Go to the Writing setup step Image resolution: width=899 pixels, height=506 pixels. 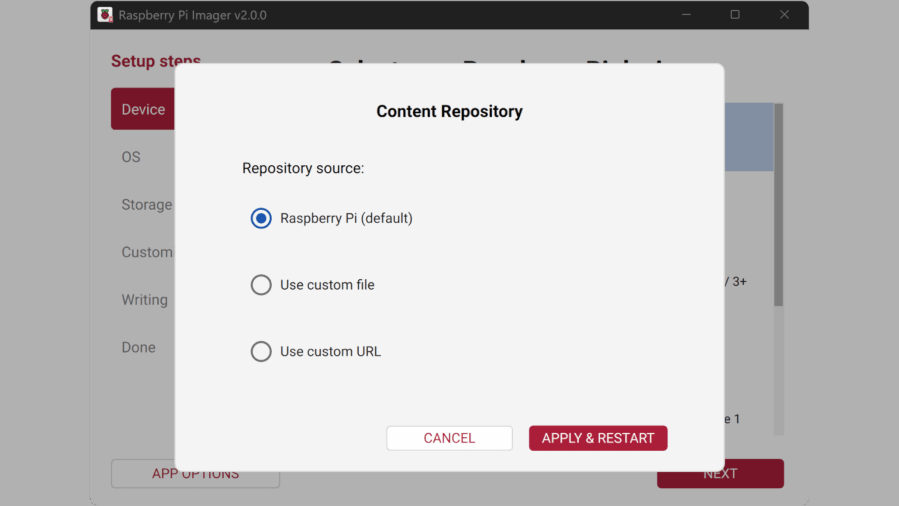click(144, 300)
